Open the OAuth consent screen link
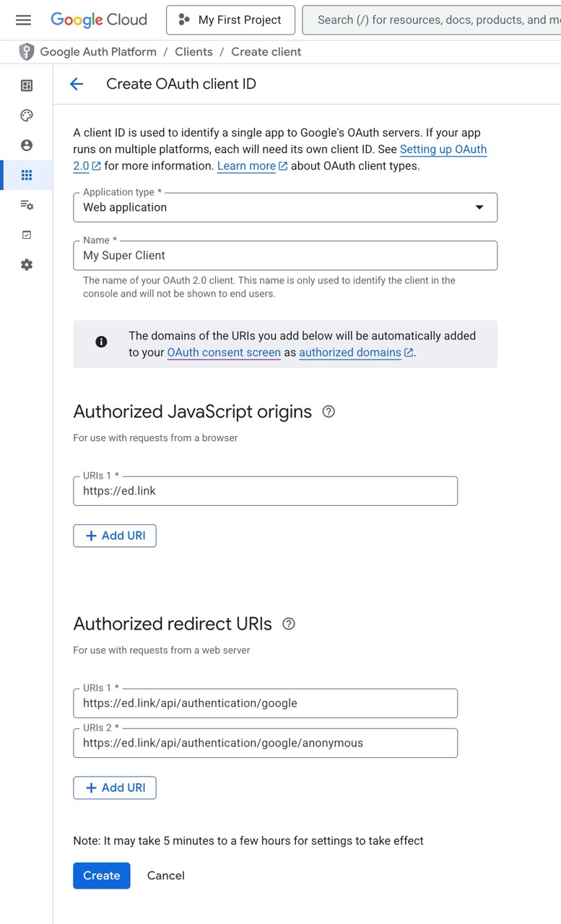The height and width of the screenshot is (924, 561). 224,352
